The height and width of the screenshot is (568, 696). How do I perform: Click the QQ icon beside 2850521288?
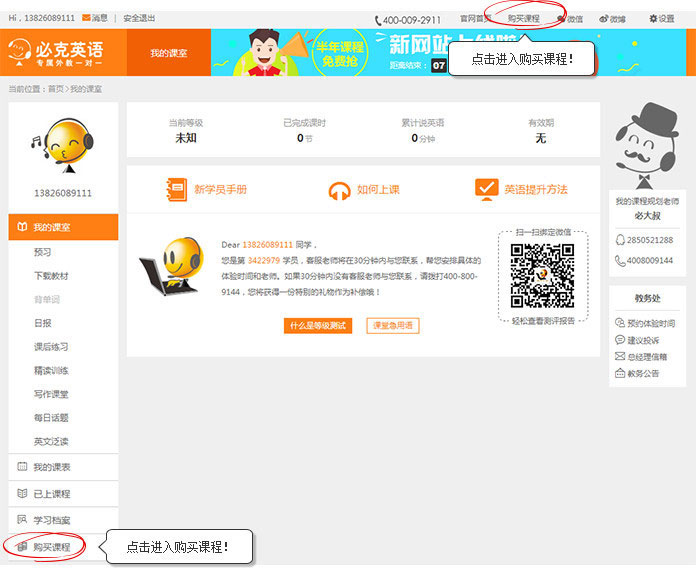coord(620,240)
